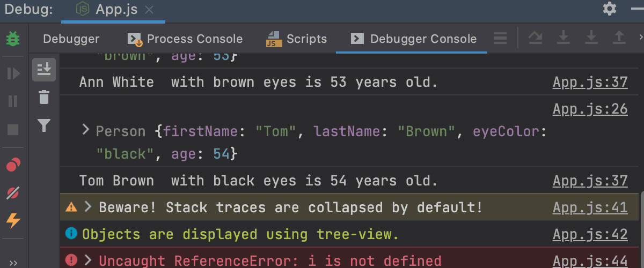
Task: Clear the console with the trash icon
Action: (44, 98)
